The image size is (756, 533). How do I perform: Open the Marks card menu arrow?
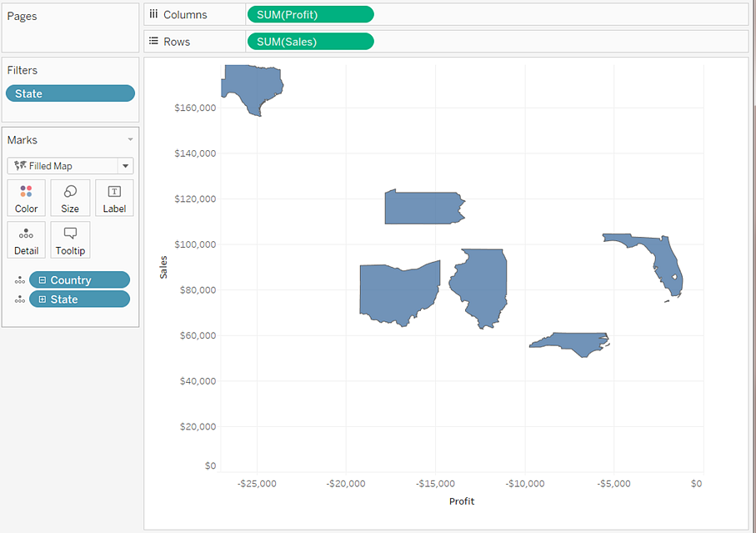(x=129, y=140)
